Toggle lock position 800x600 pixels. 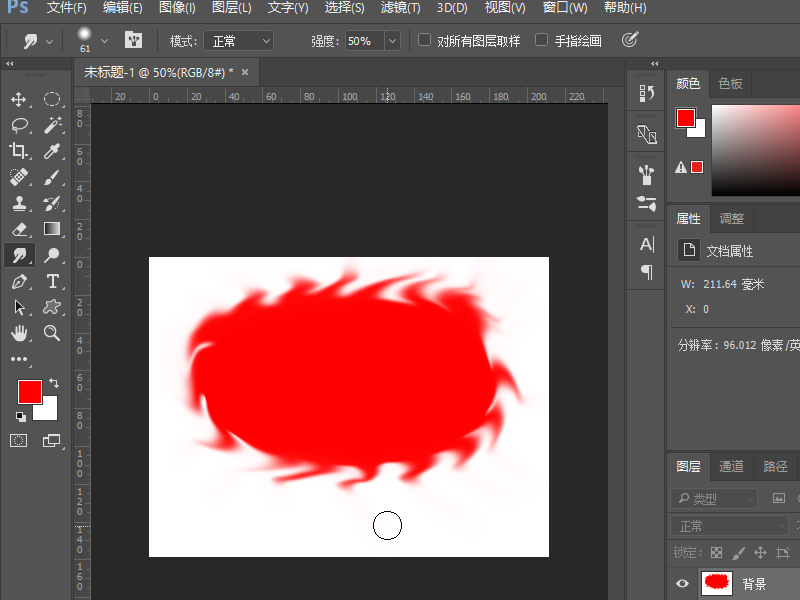(x=760, y=553)
